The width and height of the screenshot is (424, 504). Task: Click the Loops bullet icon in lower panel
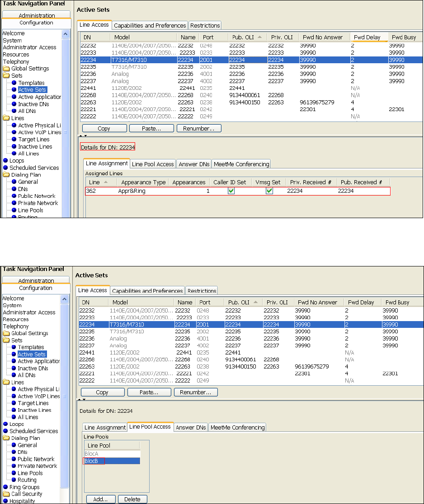coord(5,424)
